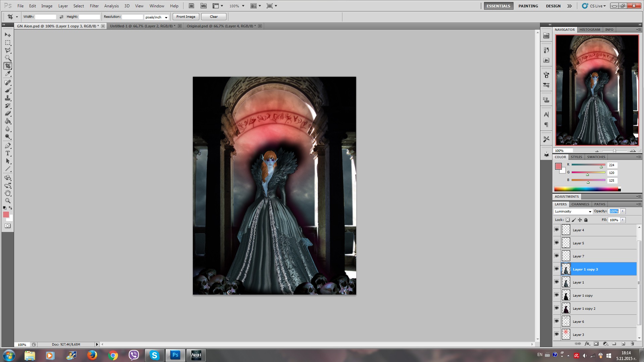Open the CS Live dropdown
This screenshot has height=362, width=644.
point(594,6)
